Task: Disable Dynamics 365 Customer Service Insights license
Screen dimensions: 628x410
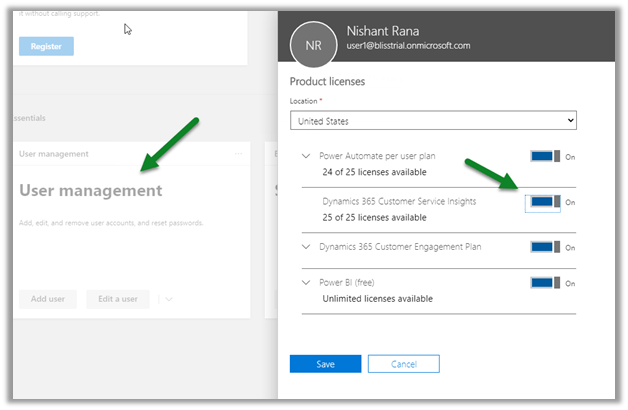Action: [545, 202]
